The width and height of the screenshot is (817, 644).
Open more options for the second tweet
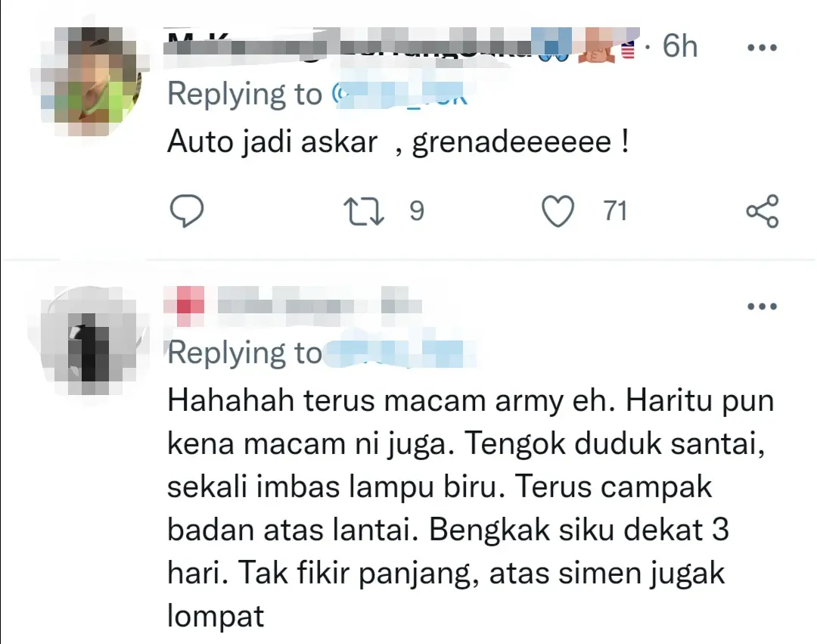pos(762,306)
